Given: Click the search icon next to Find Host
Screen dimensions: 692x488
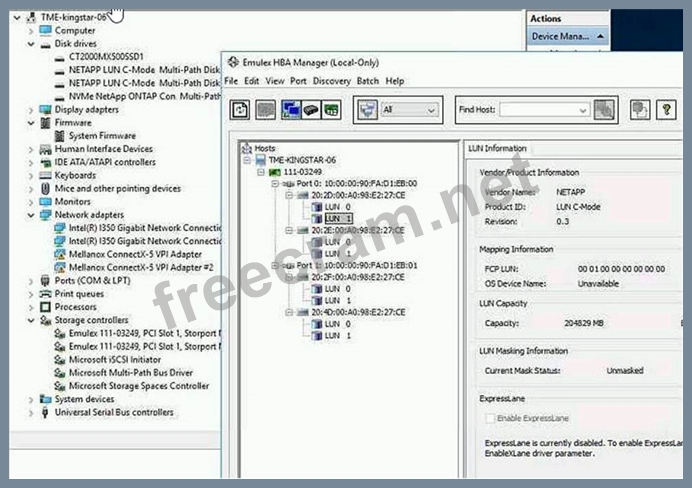Looking at the screenshot, I should click(604, 110).
